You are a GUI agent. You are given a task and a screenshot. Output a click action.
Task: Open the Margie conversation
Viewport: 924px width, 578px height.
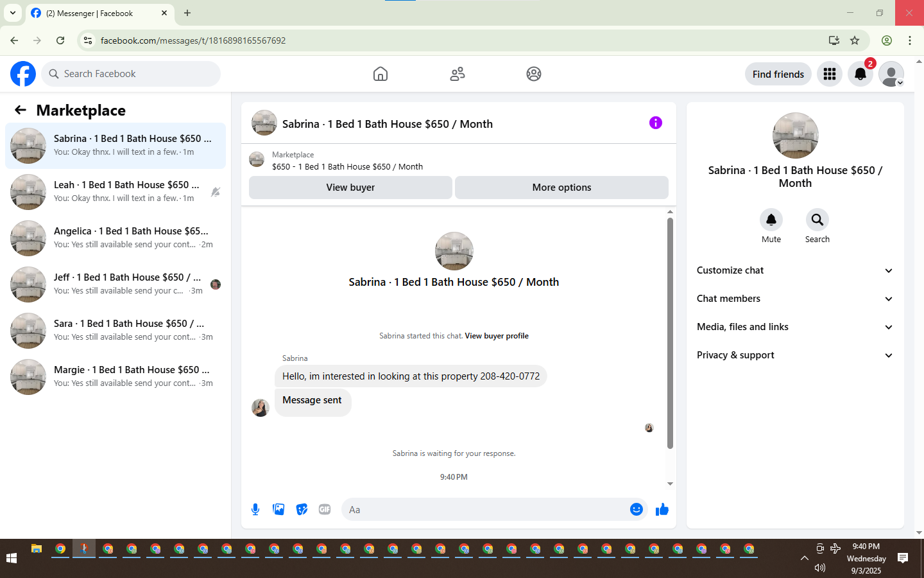click(x=116, y=377)
